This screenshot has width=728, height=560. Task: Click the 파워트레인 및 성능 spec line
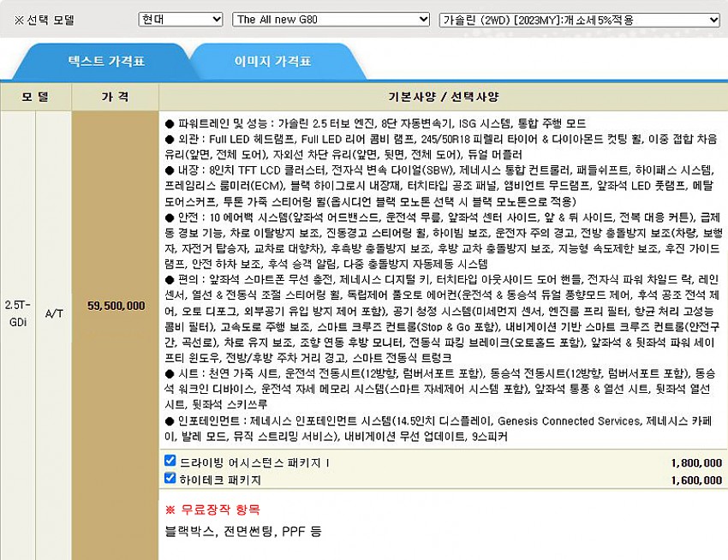[373, 123]
